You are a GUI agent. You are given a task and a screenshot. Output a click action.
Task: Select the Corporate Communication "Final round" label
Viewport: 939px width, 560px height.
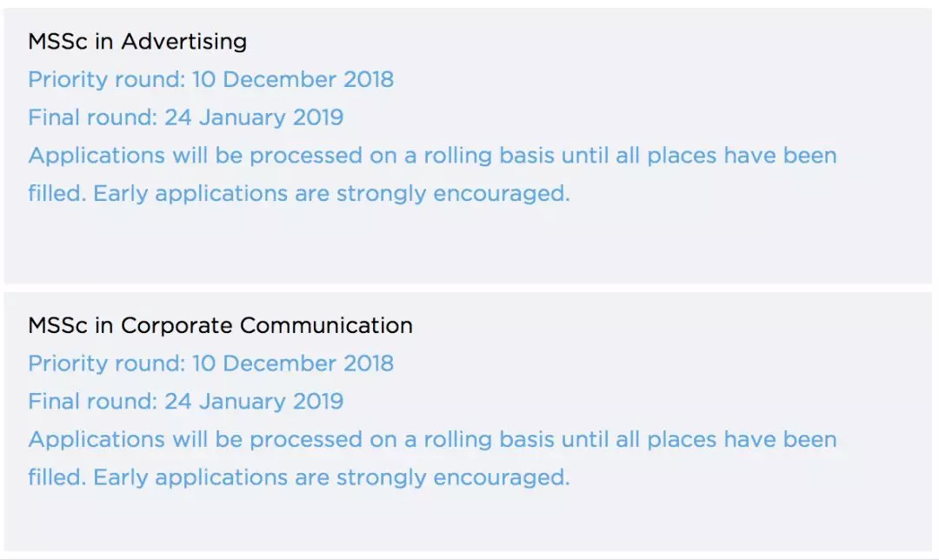pos(93,402)
